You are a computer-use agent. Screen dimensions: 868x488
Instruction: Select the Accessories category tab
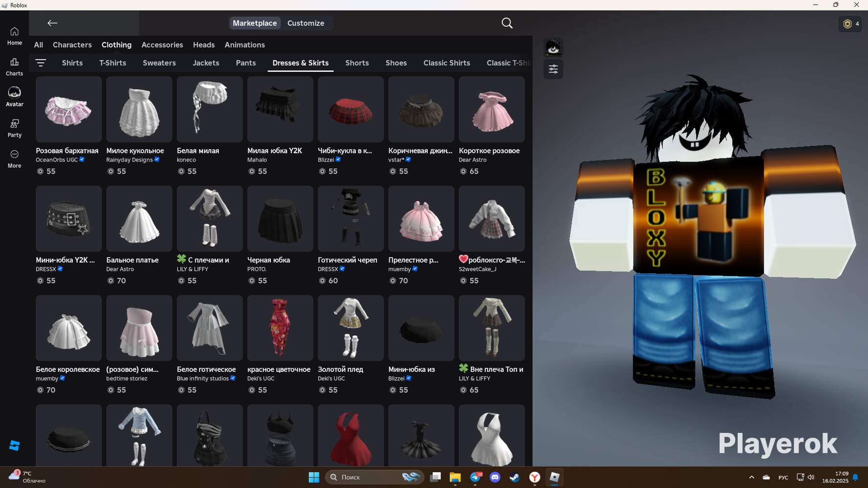[x=162, y=45]
